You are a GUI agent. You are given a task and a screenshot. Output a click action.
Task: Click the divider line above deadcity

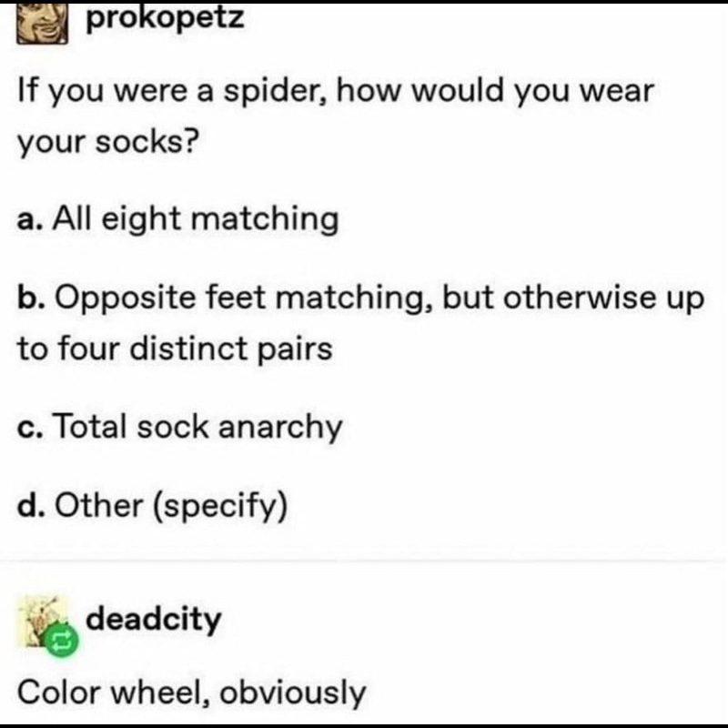[364, 561]
